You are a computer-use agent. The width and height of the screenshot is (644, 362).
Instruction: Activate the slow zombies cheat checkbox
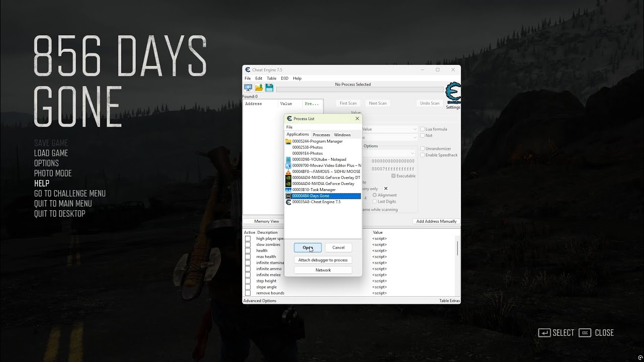click(x=248, y=244)
